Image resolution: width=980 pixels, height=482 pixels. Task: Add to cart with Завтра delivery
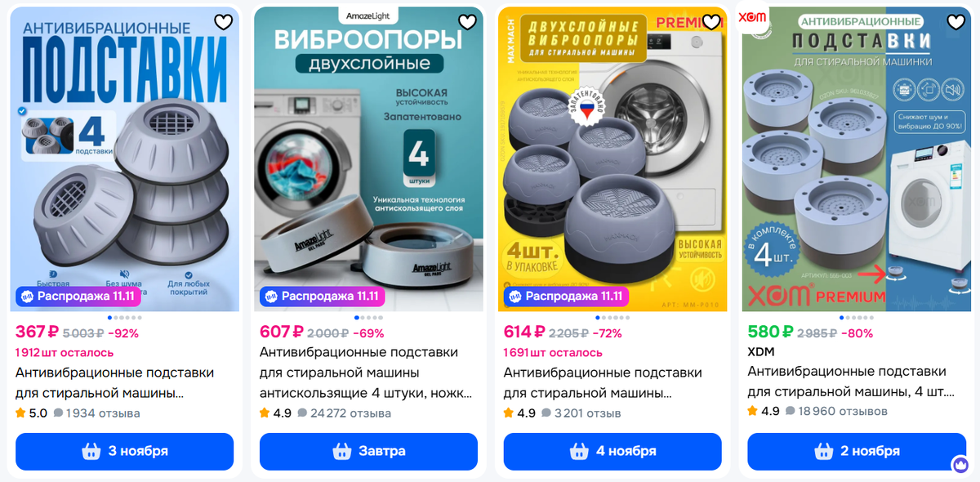pyautogui.click(x=368, y=451)
